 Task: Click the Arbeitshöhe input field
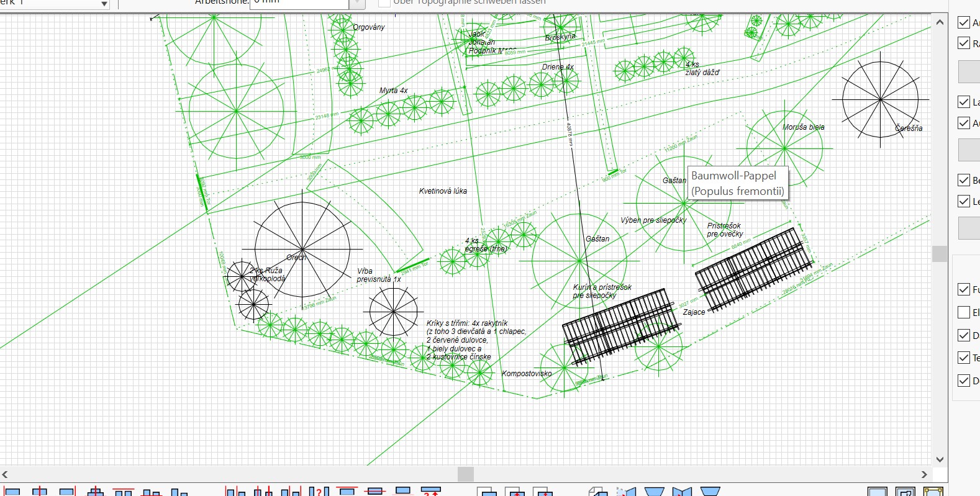pos(299,3)
